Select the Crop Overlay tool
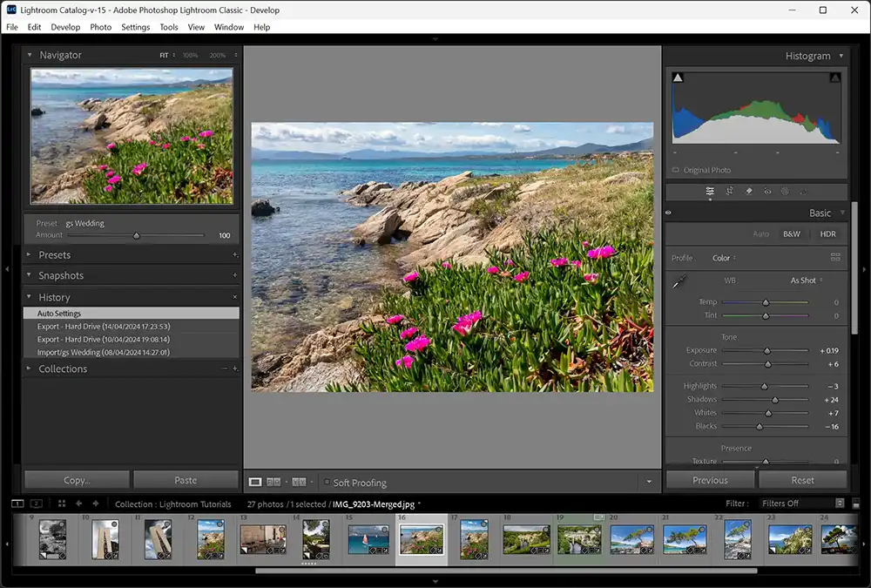Viewport: 871px width, 588px height. (730, 191)
